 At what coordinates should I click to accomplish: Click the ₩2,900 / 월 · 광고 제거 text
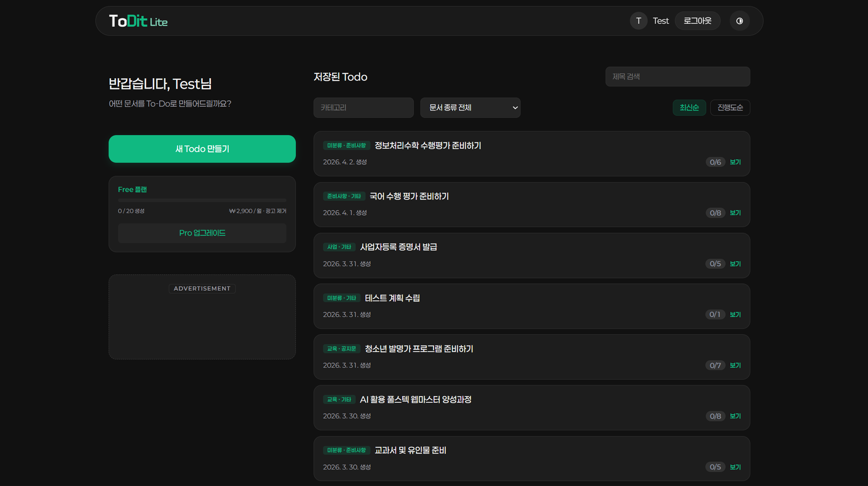(x=257, y=211)
